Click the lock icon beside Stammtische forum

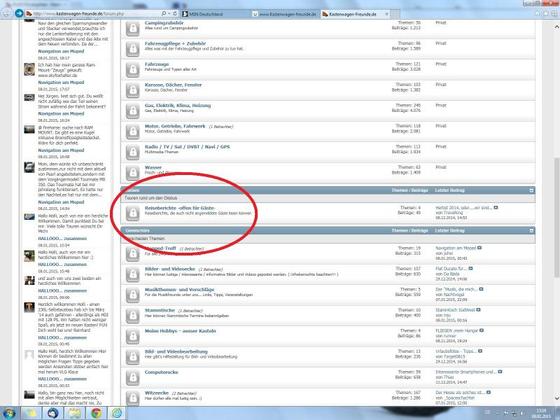click(x=133, y=316)
